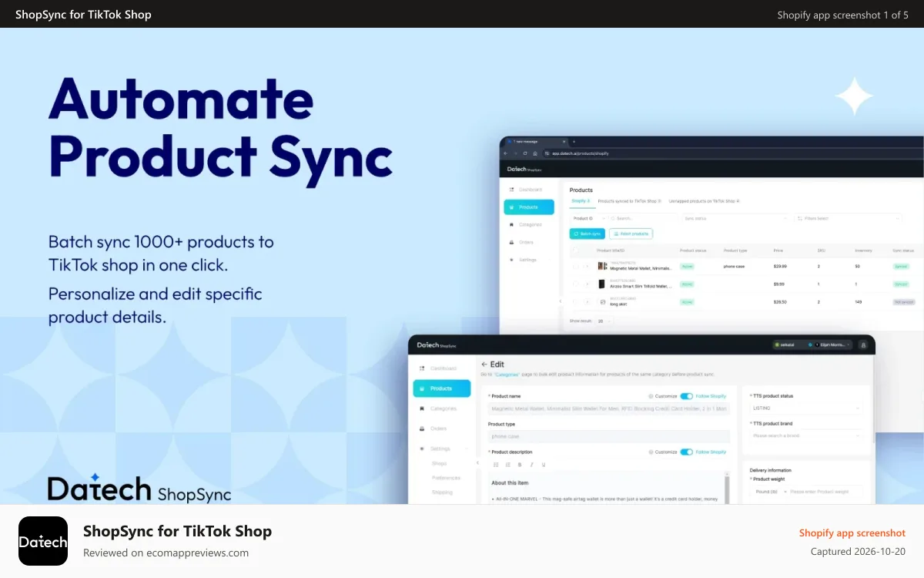Switch to Products synced to TikTok Shop tab
The height and width of the screenshot is (578, 924).
coord(630,201)
